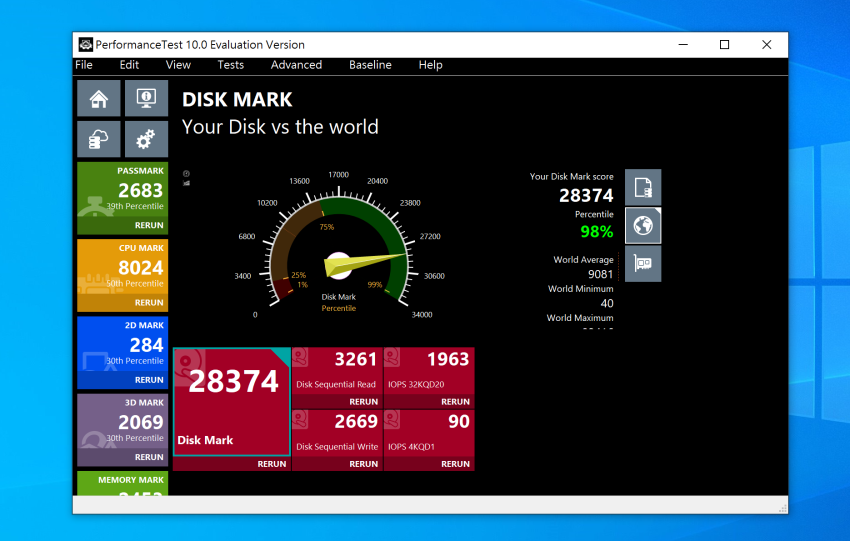Viewport: 850px width, 541px height.
Task: Rerun the 2D Mark test
Action: [x=149, y=380]
